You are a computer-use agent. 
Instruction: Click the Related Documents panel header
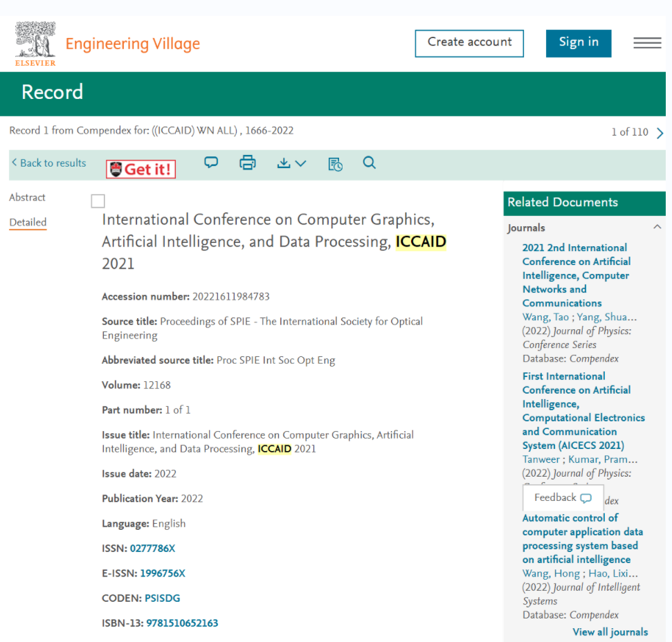click(x=585, y=203)
